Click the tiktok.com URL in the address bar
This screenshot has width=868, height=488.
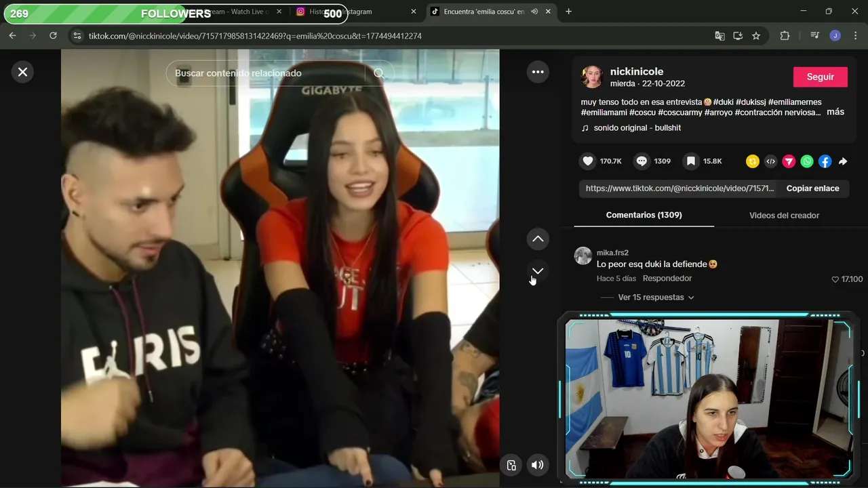255,36
